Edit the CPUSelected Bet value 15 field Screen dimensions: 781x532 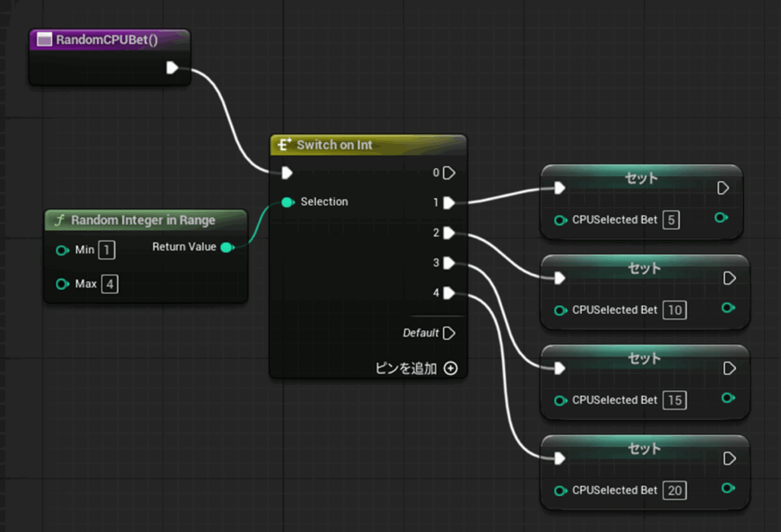[x=673, y=400]
